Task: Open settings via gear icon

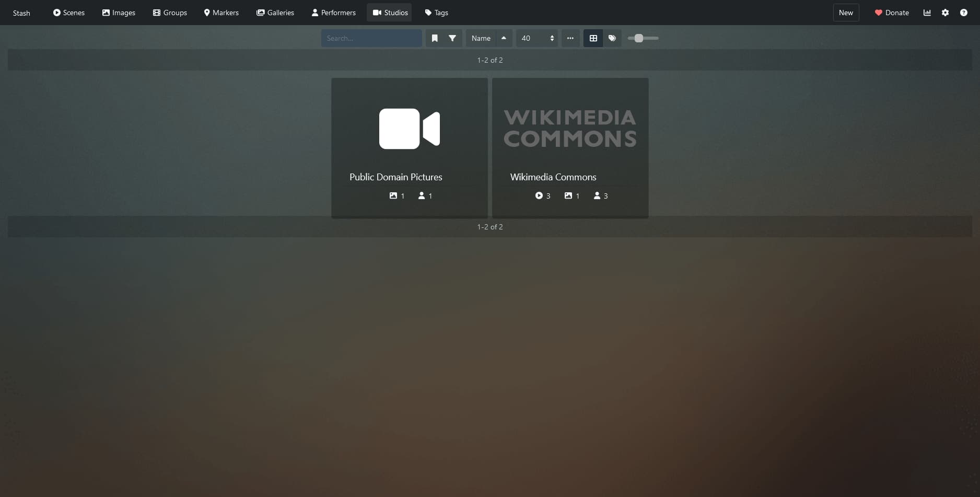Action: (946, 13)
